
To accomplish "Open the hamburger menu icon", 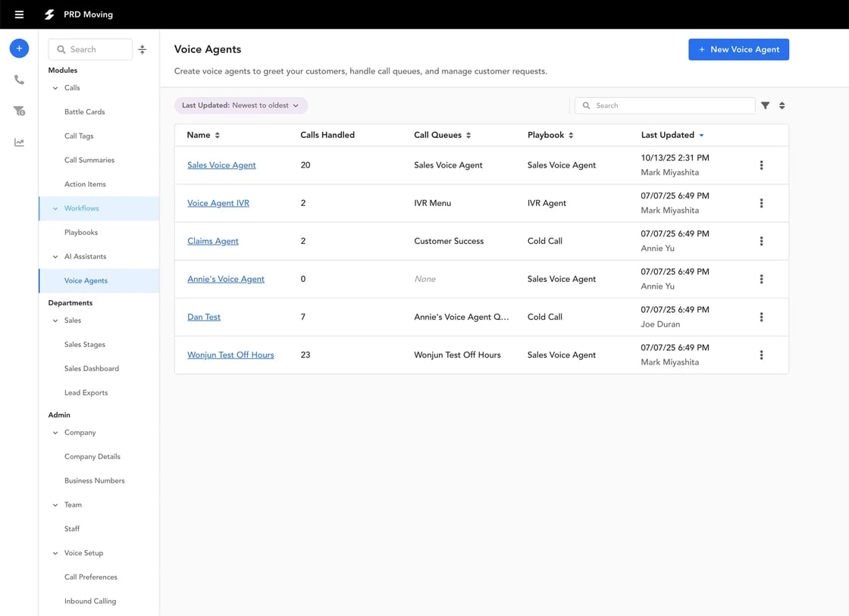I will point(19,14).
